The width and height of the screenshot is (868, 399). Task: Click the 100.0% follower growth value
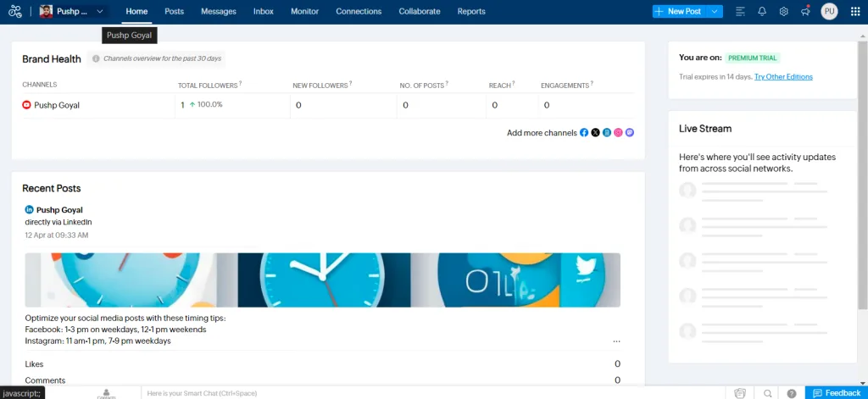click(210, 104)
